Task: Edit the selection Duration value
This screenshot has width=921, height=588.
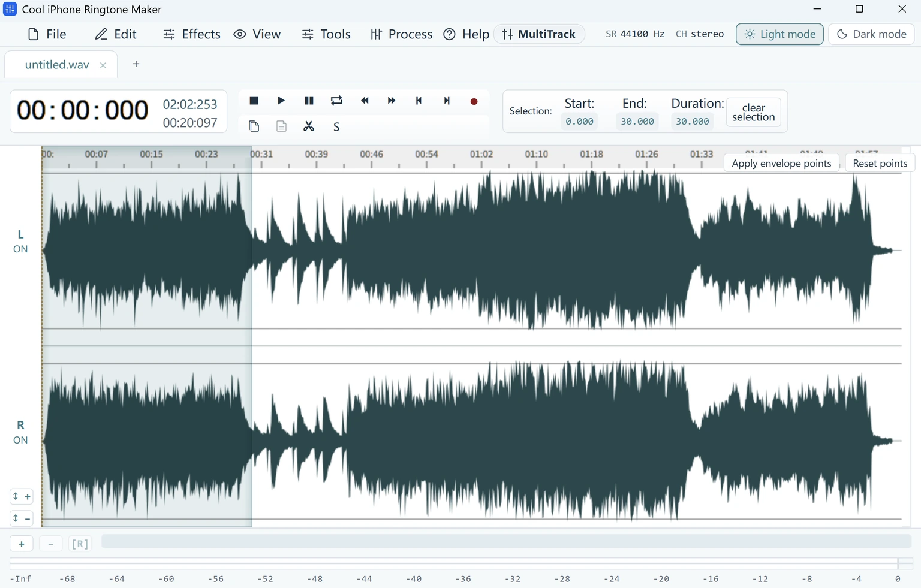Action: [x=693, y=122]
